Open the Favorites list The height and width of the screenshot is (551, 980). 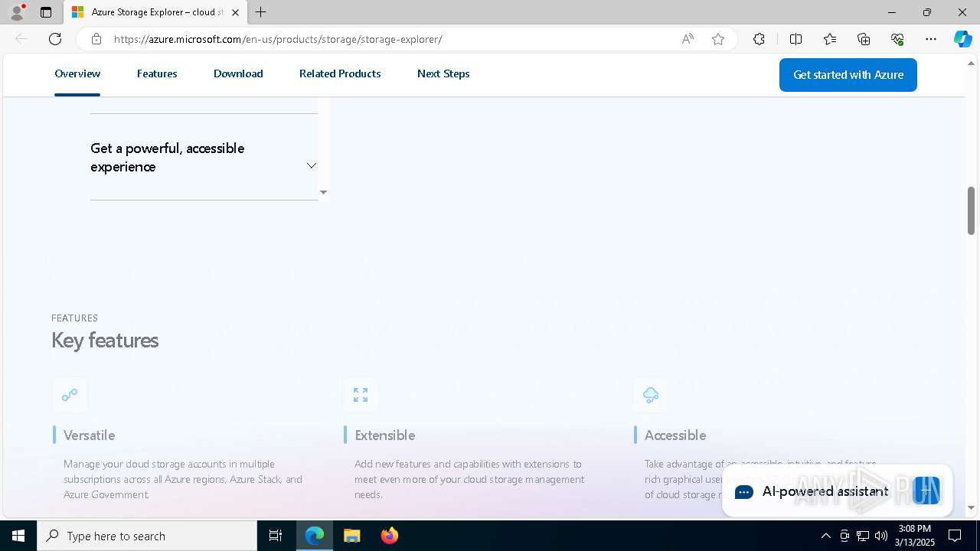(830, 39)
